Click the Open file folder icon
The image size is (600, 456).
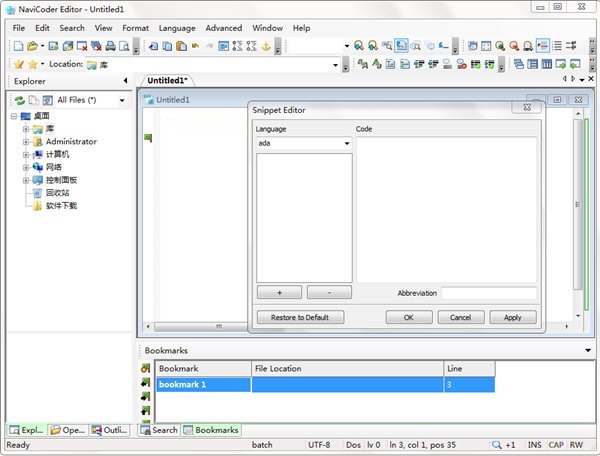point(33,46)
